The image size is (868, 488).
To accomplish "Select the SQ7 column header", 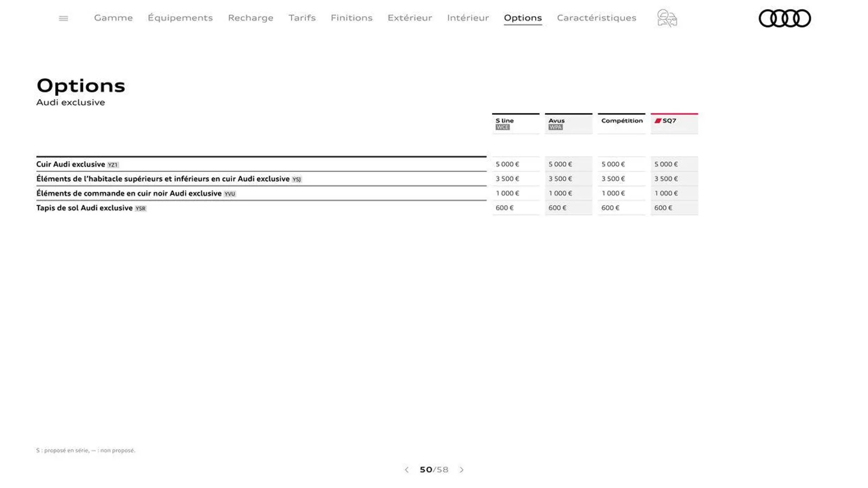I will [674, 123].
